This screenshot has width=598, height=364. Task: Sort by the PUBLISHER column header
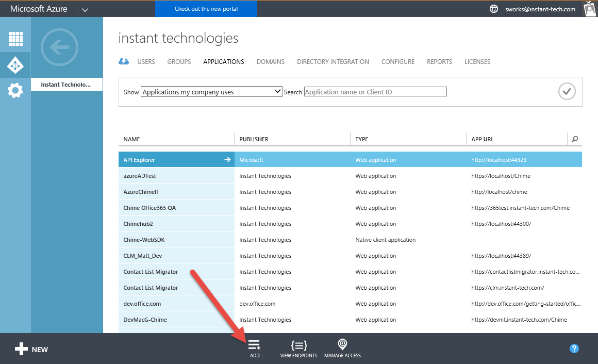coord(254,139)
